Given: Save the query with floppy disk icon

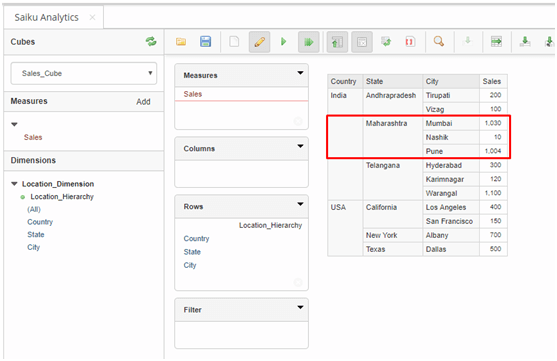Looking at the screenshot, I should point(205,42).
